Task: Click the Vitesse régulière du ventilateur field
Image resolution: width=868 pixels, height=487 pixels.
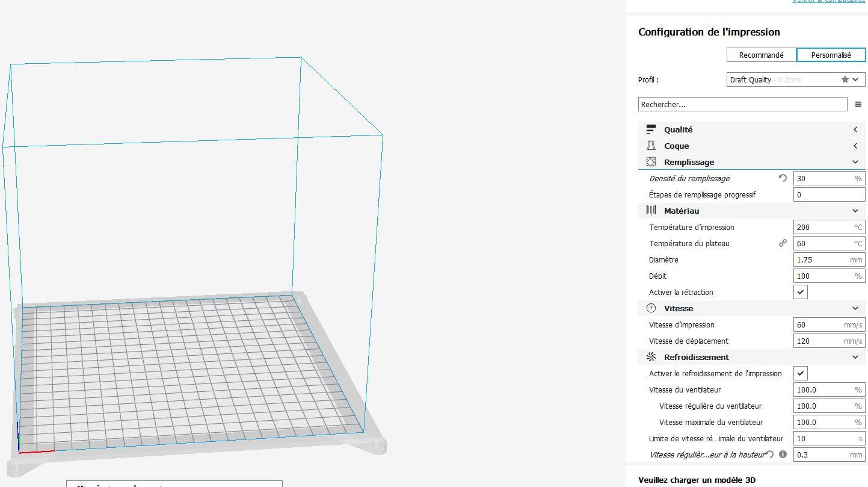Action: (830, 406)
